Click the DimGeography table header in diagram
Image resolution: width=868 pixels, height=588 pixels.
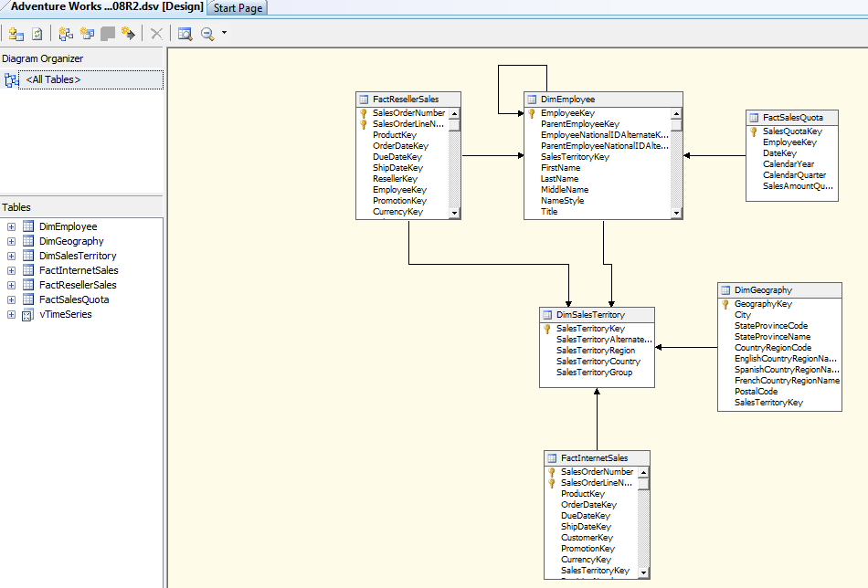[779, 290]
